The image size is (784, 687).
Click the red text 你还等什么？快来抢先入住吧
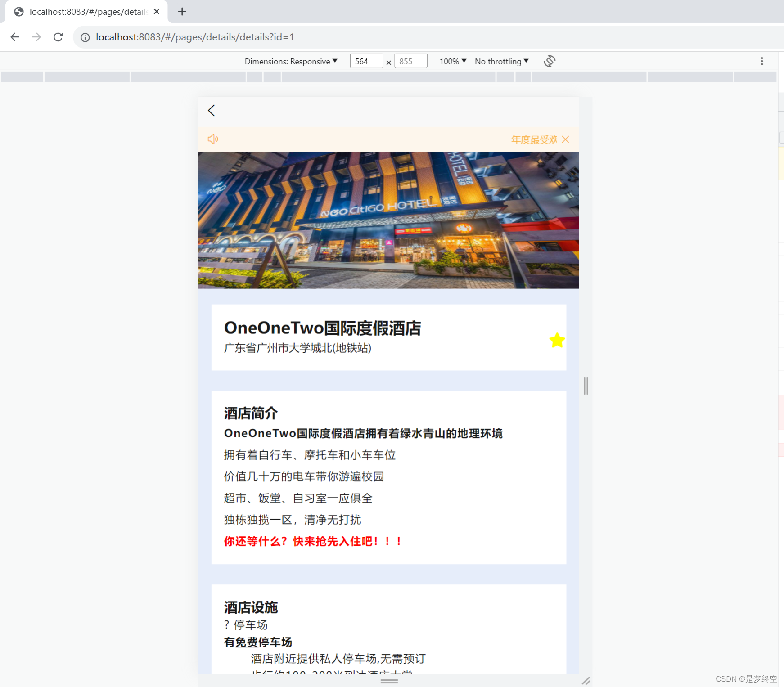pos(312,541)
